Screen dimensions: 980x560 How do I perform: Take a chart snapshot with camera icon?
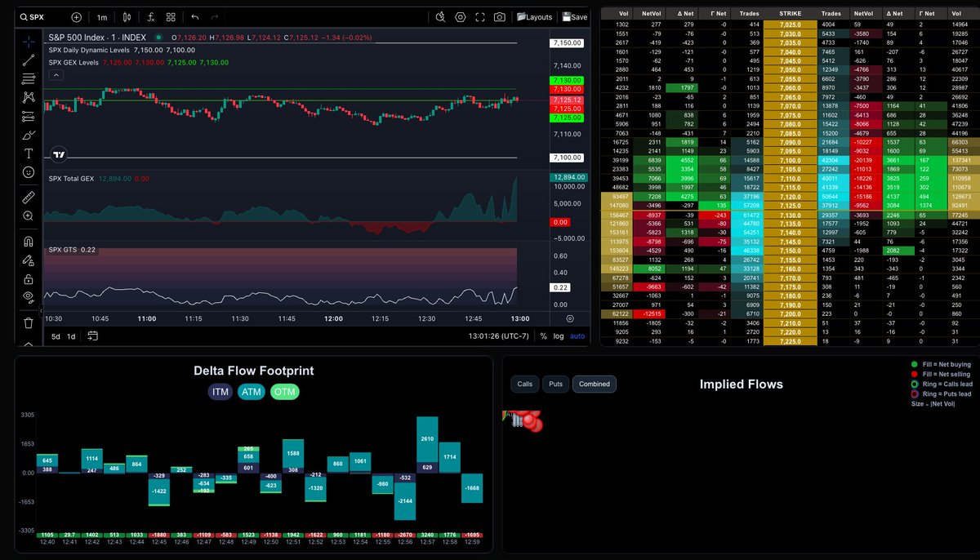click(499, 16)
